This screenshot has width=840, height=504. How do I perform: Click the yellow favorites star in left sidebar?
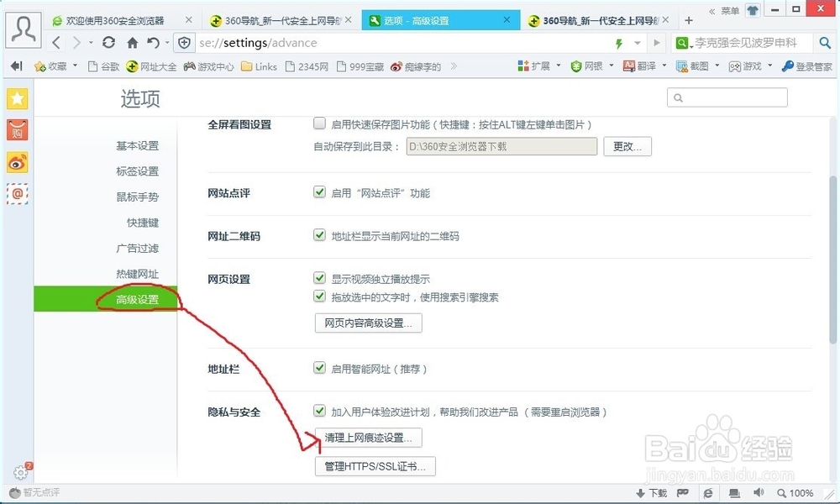point(17,98)
